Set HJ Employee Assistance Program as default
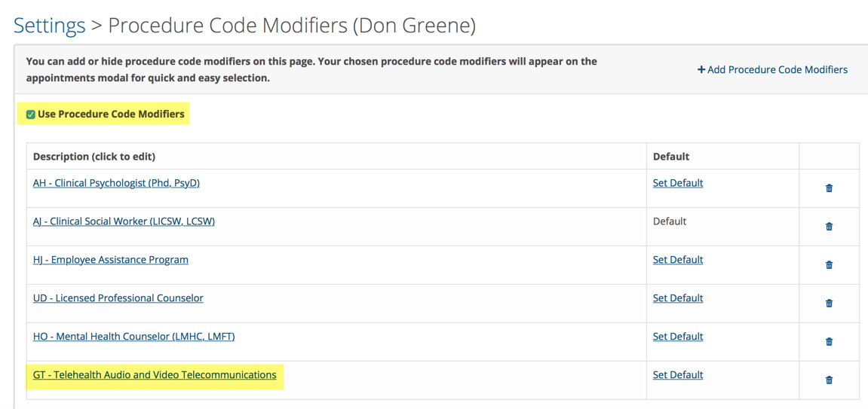 click(678, 260)
